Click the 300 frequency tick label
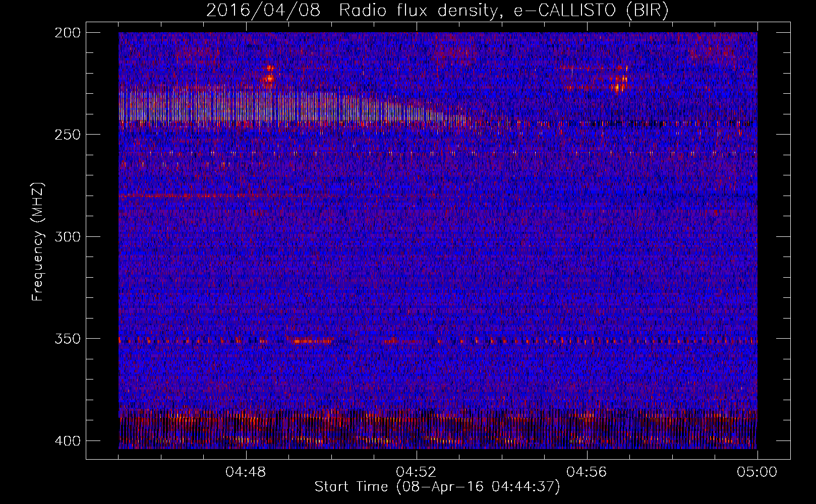This screenshot has width=816, height=504. [67, 237]
